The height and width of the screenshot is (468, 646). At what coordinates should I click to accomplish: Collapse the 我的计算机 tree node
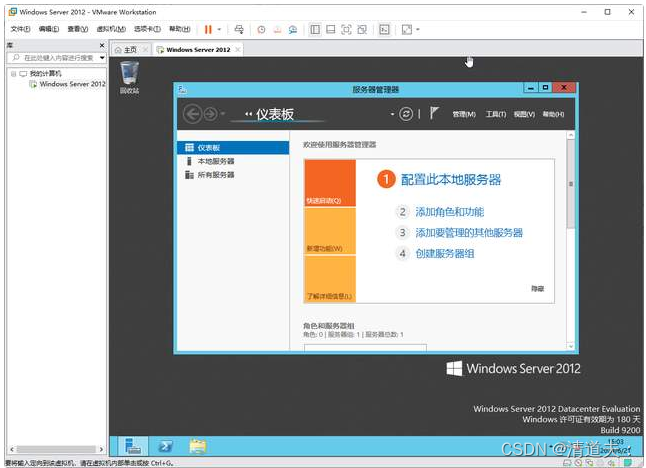[14, 74]
